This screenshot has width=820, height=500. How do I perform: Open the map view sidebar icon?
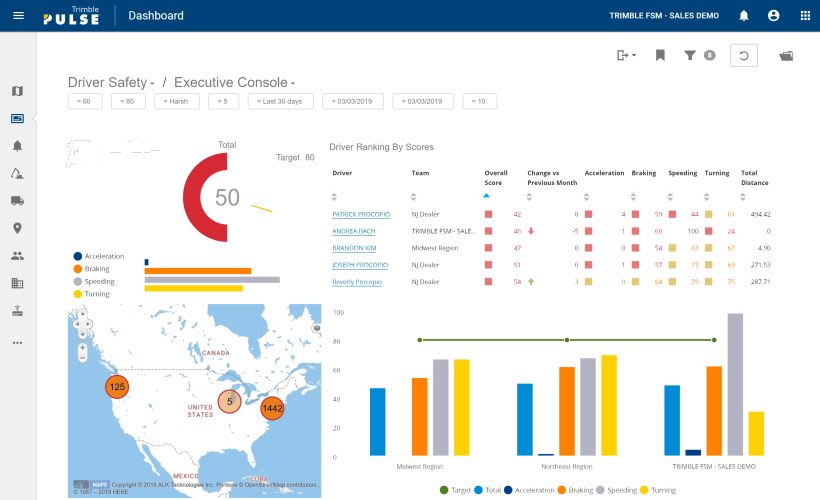pos(17,91)
